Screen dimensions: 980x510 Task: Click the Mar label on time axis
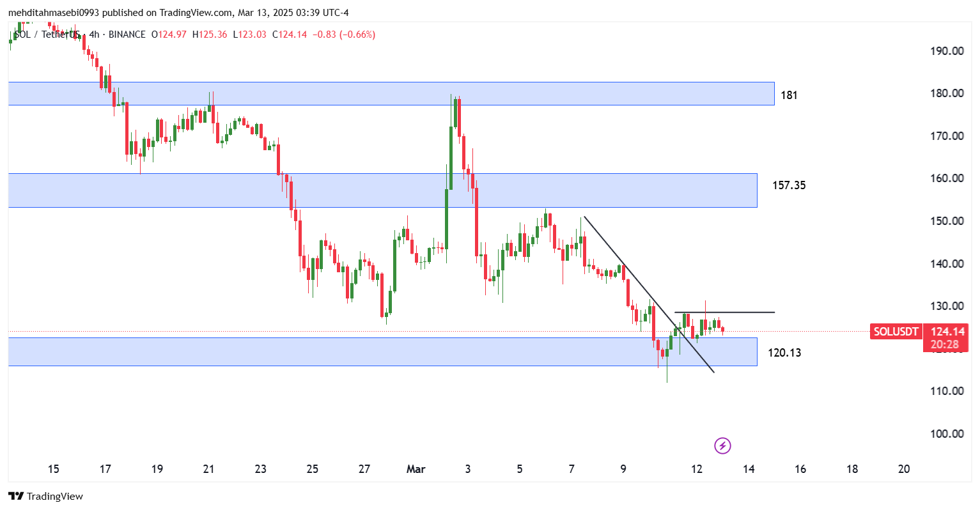click(x=416, y=469)
